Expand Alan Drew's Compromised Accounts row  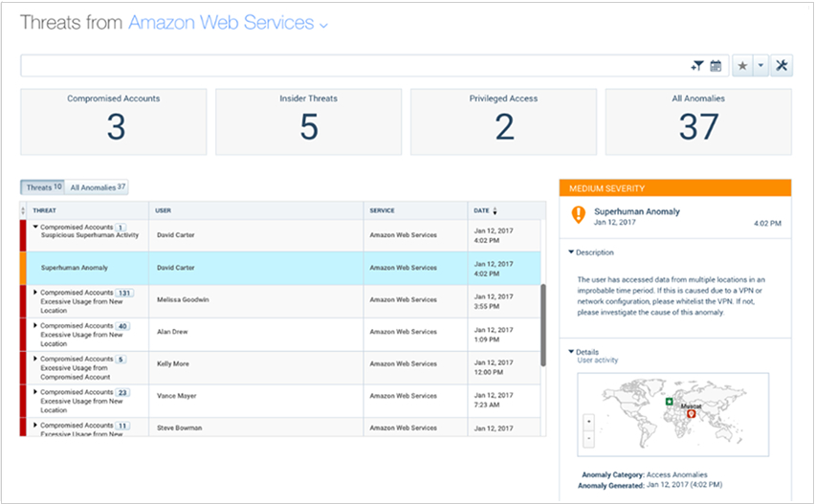pyautogui.click(x=35, y=326)
